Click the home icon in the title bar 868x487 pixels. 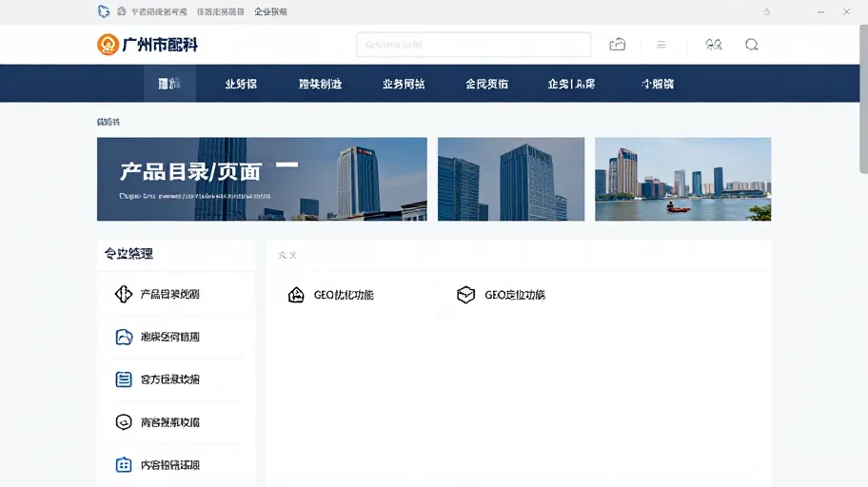[x=122, y=11]
